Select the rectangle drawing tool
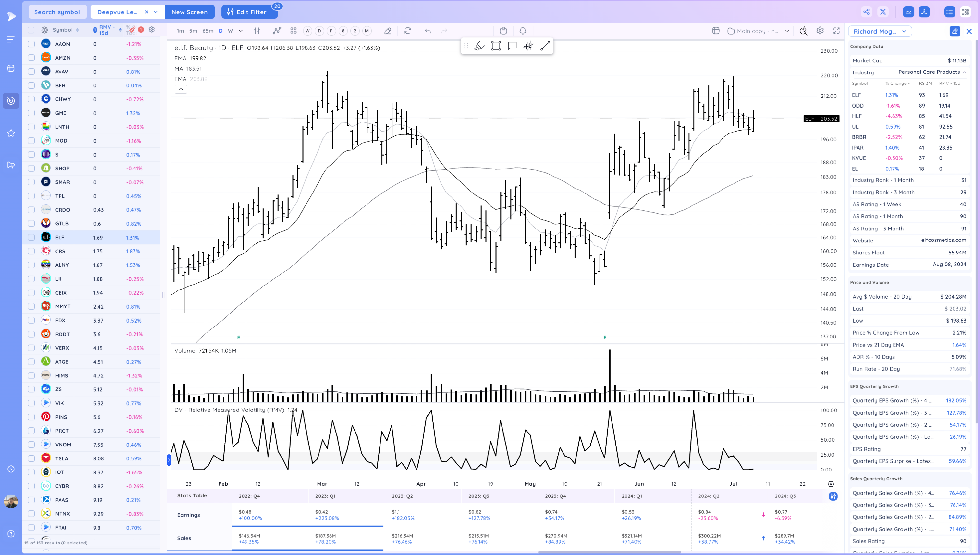The width and height of the screenshot is (980, 555). pyautogui.click(x=496, y=46)
